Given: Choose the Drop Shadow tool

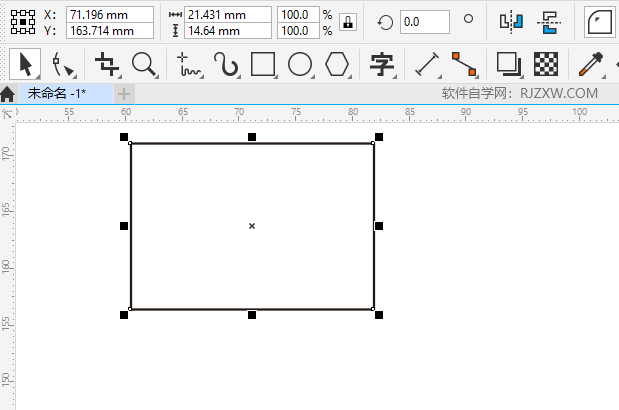Looking at the screenshot, I should click(x=509, y=65).
